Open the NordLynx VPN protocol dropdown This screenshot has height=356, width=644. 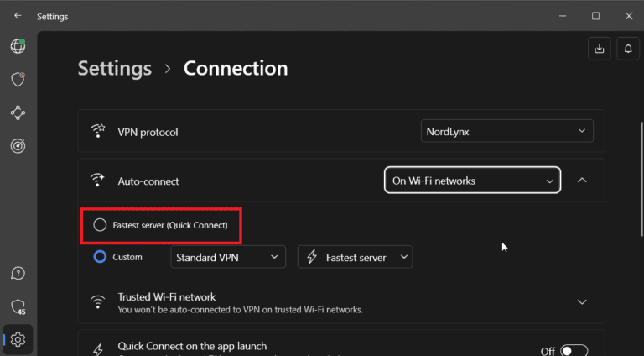pos(506,131)
